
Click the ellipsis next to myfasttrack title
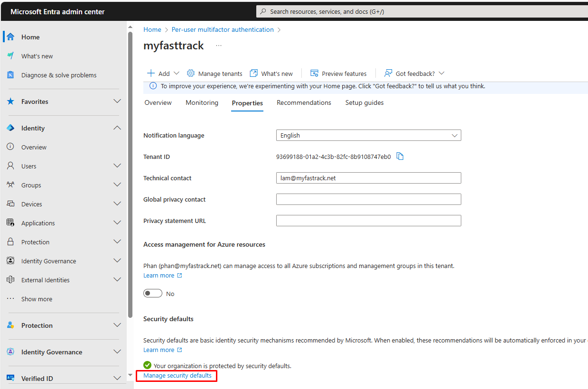point(219,46)
